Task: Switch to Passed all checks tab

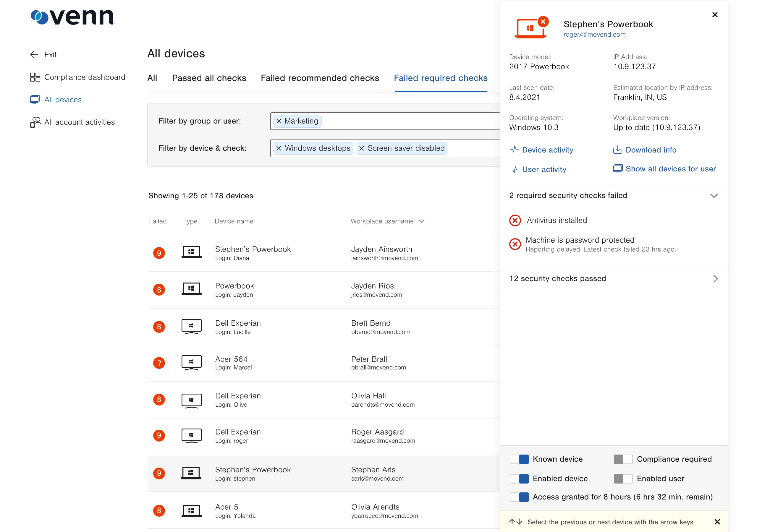Action: 209,78
